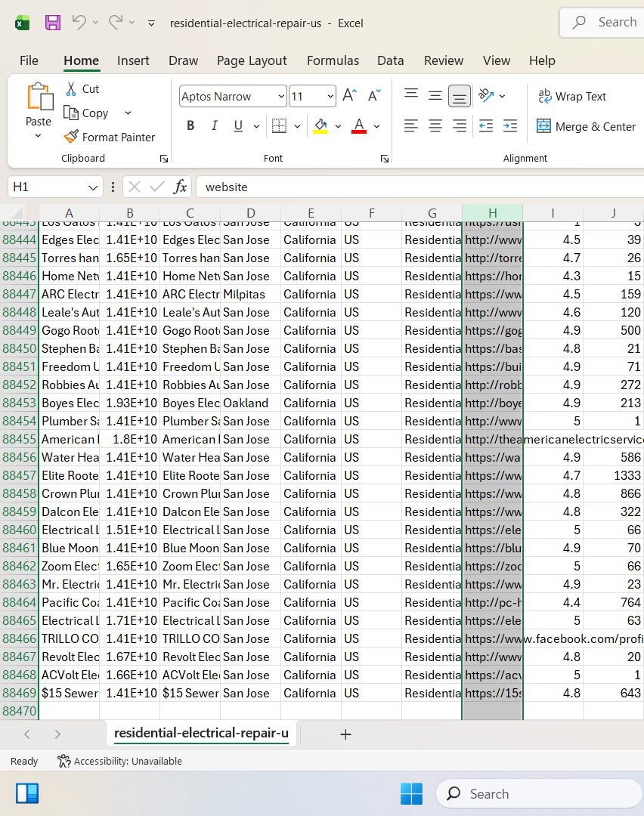Switch to the Page Layout tab
Screen dimensions: 644x816
pos(252,60)
